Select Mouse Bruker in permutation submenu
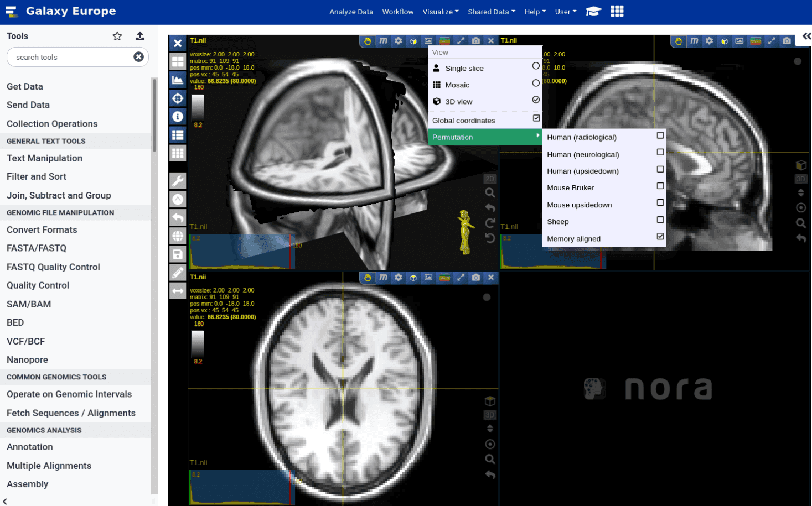The height and width of the screenshot is (506, 812). [570, 188]
